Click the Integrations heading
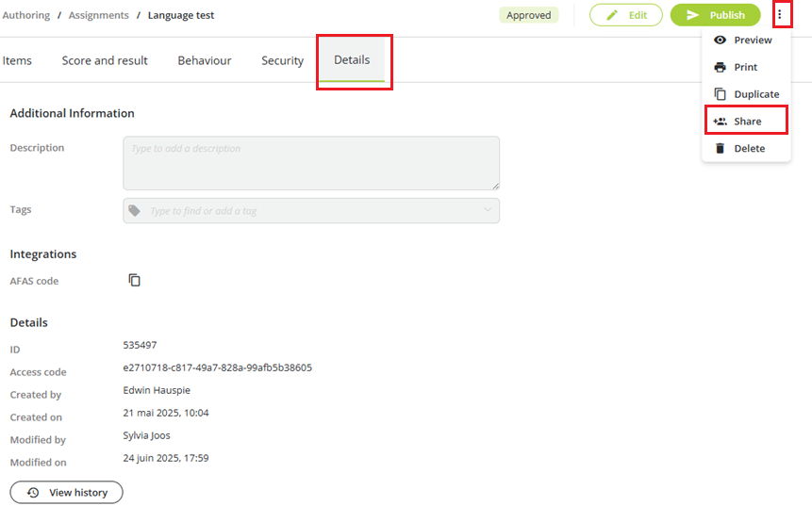Viewport: 812px width, 506px height. pos(43,254)
